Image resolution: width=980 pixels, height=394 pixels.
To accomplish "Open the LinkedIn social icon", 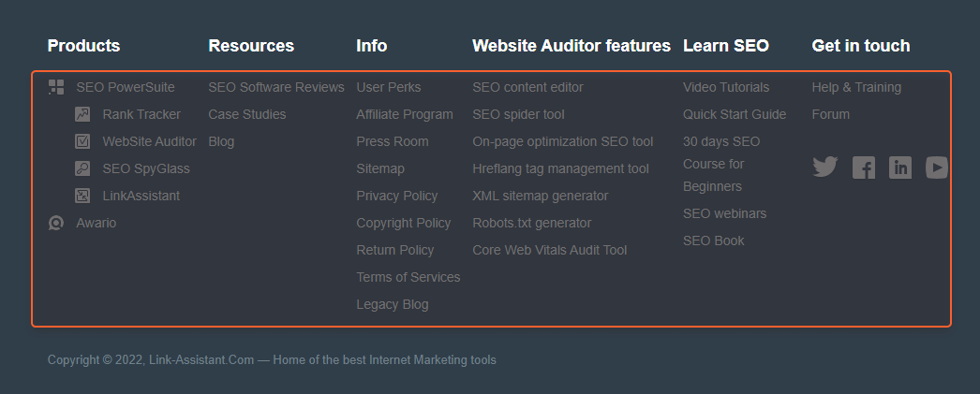I will click(x=900, y=168).
